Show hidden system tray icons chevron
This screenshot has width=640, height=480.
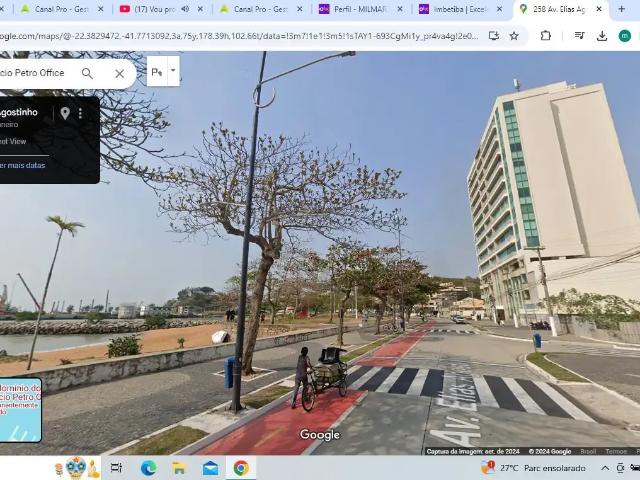[x=605, y=468]
